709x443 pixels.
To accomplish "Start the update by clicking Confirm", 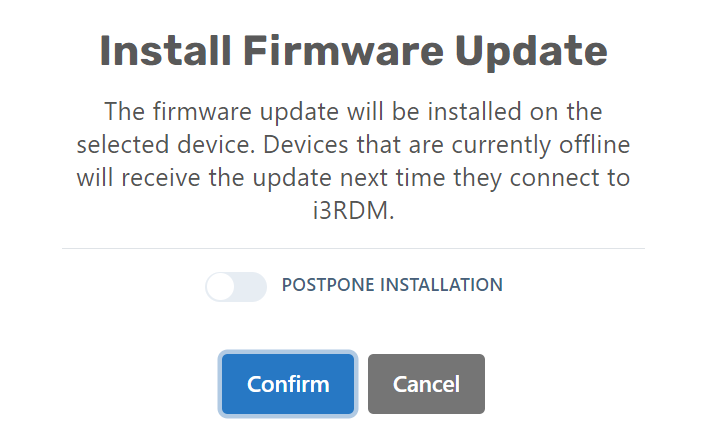I will tap(288, 384).
